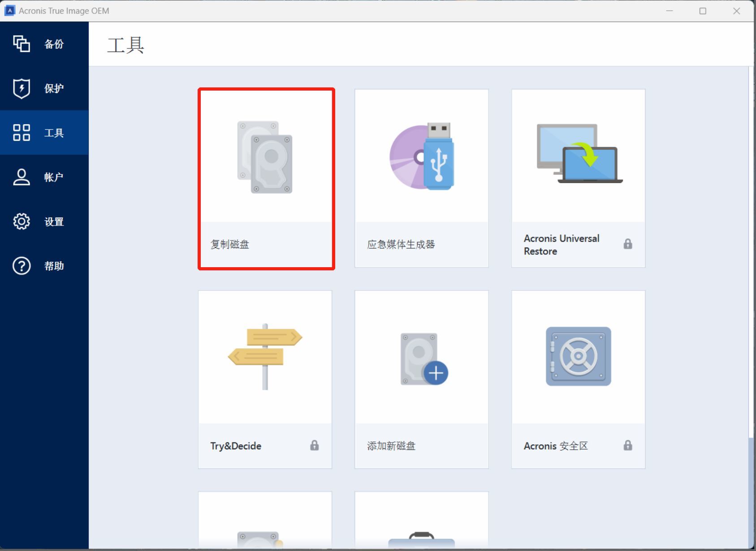
Task: Open the 帮助 sidebar section
Action: (44, 266)
